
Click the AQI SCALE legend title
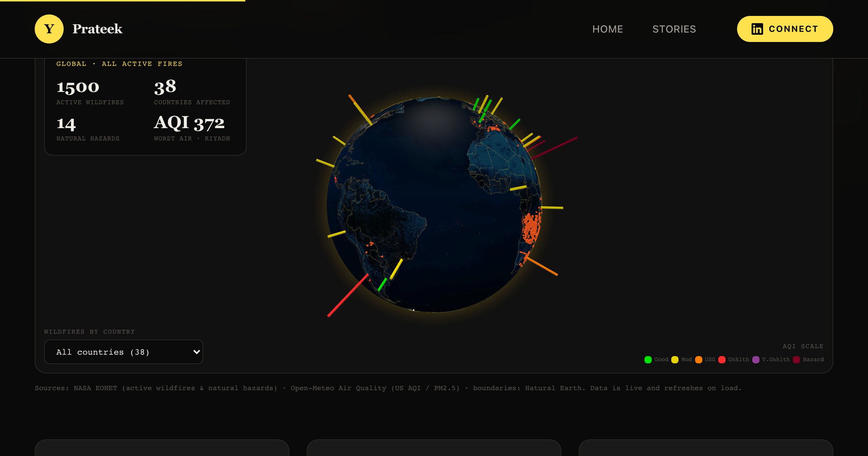pyautogui.click(x=803, y=346)
